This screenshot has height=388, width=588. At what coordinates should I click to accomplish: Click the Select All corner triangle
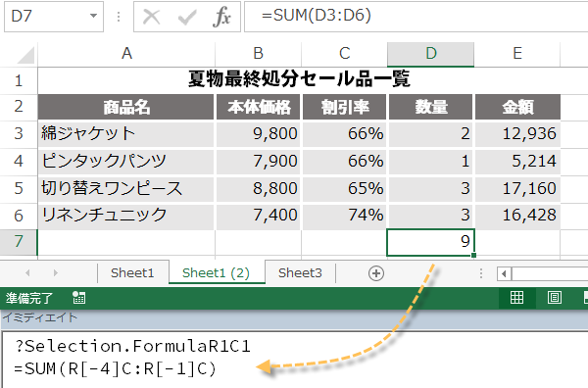click(25, 56)
